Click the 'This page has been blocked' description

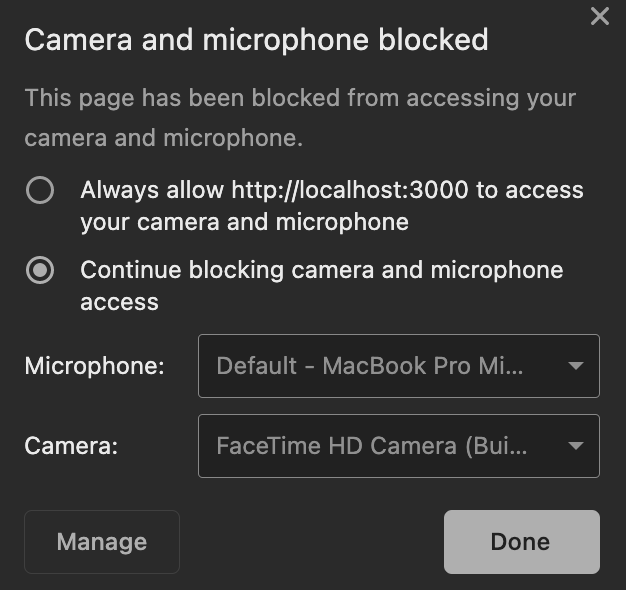pos(300,118)
